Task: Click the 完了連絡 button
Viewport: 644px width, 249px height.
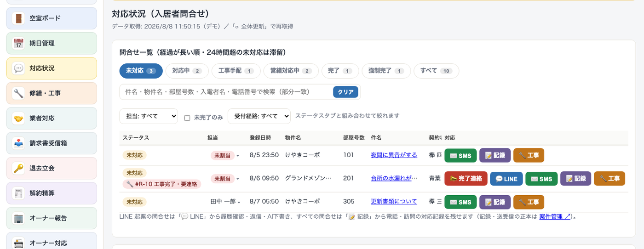Action: (466, 179)
